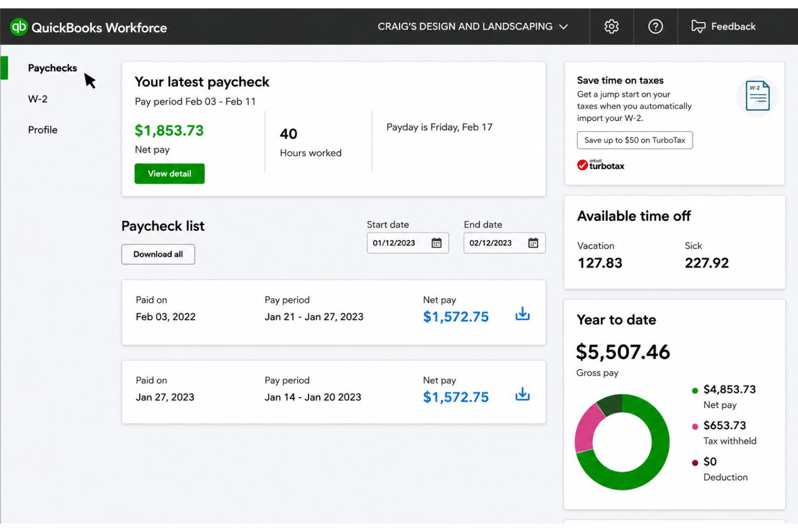Image resolution: width=798 pixels, height=532 pixels.
Task: Click the Payday is Friday, Feb 17 text
Action: (x=439, y=127)
